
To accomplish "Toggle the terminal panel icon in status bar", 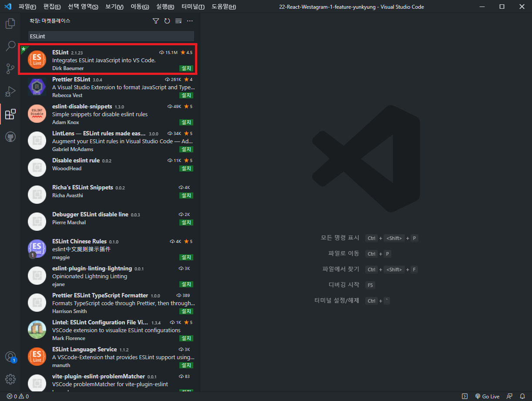I will point(465,397).
